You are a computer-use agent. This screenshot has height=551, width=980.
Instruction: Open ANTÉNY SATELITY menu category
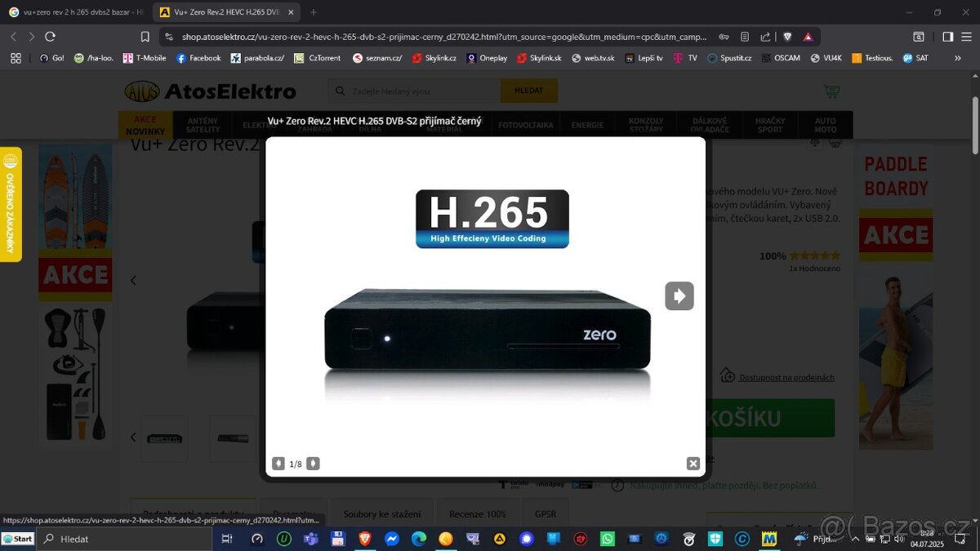[x=203, y=125]
